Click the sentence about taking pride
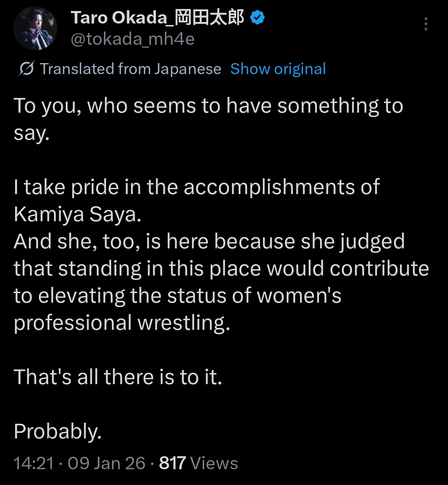 pyautogui.click(x=197, y=201)
